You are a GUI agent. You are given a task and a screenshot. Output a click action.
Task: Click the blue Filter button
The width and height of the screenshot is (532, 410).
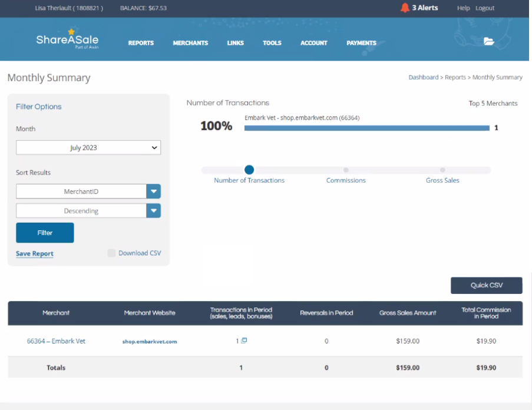click(x=45, y=233)
